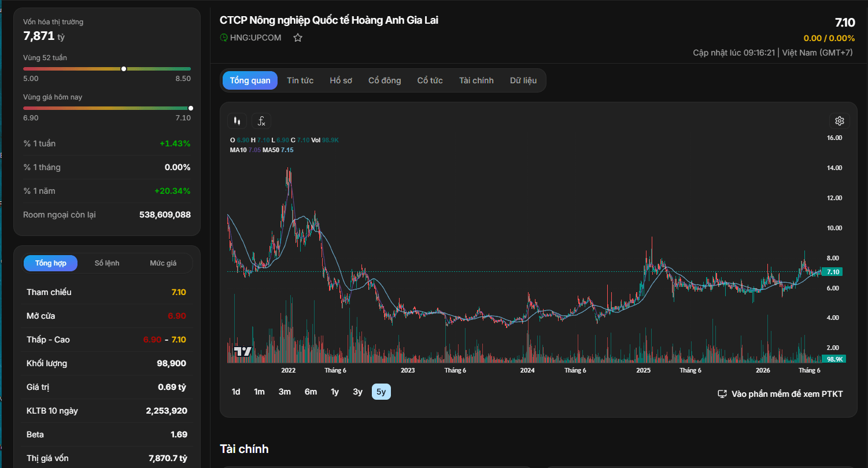
Task: Switch chart range to 1y
Action: click(335, 392)
